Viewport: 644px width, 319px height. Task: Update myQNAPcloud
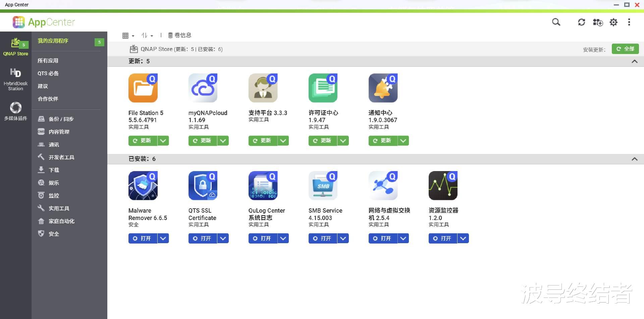pos(203,141)
